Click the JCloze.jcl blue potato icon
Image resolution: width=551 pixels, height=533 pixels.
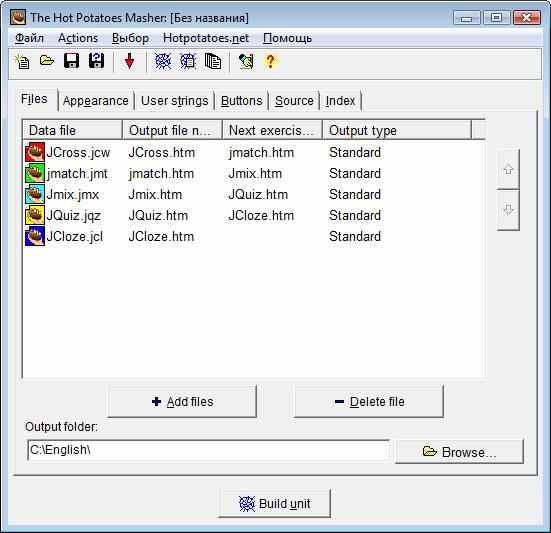pyautogui.click(x=35, y=236)
